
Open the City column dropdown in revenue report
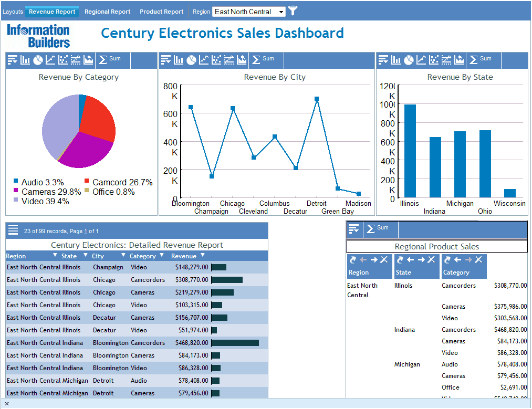coord(123,255)
